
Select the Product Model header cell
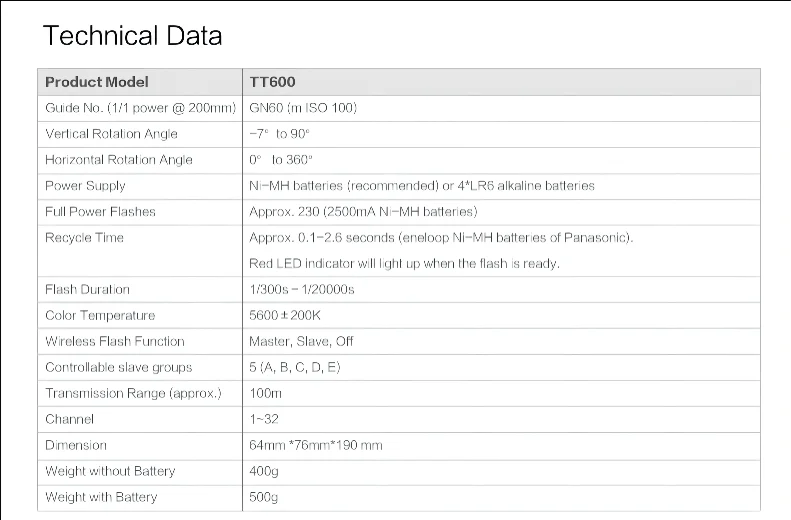coord(97,82)
